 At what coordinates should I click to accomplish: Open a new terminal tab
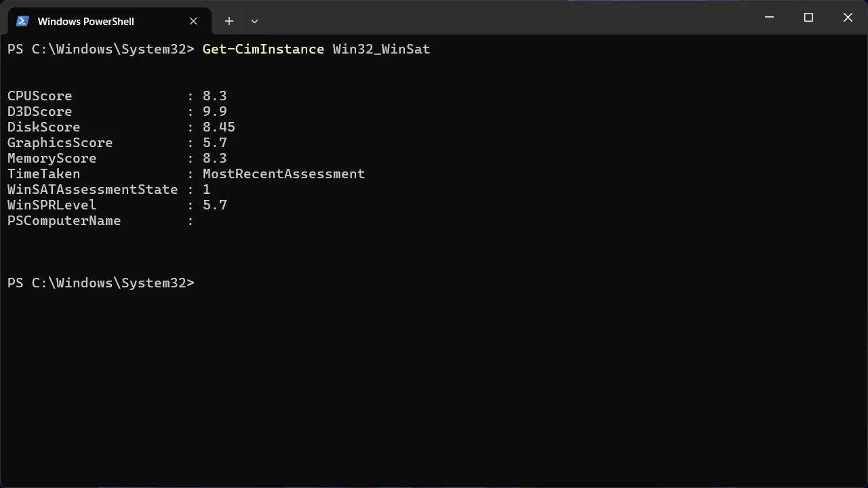click(229, 21)
